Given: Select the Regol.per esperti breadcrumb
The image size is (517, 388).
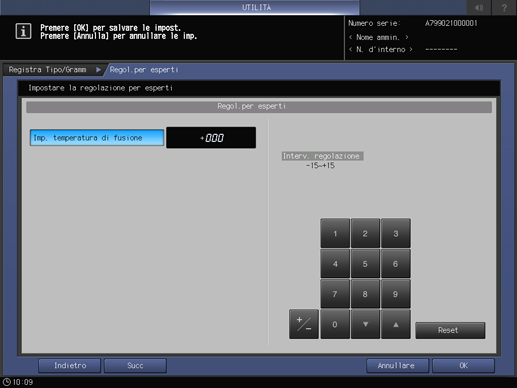Looking at the screenshot, I should 144,70.
